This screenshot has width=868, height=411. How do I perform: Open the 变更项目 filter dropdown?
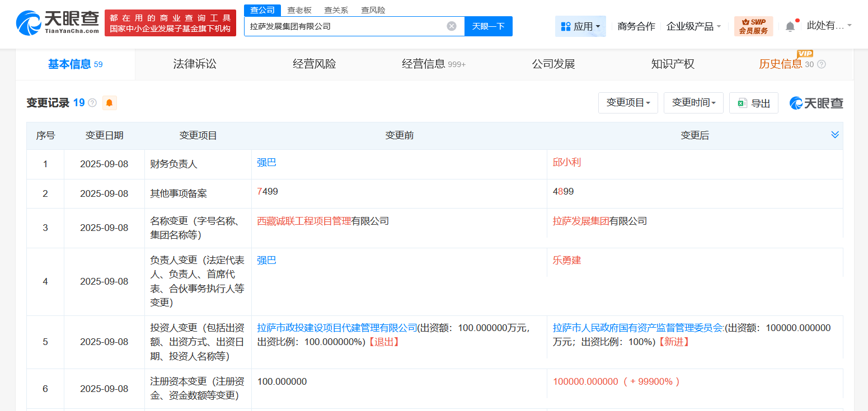pos(628,102)
